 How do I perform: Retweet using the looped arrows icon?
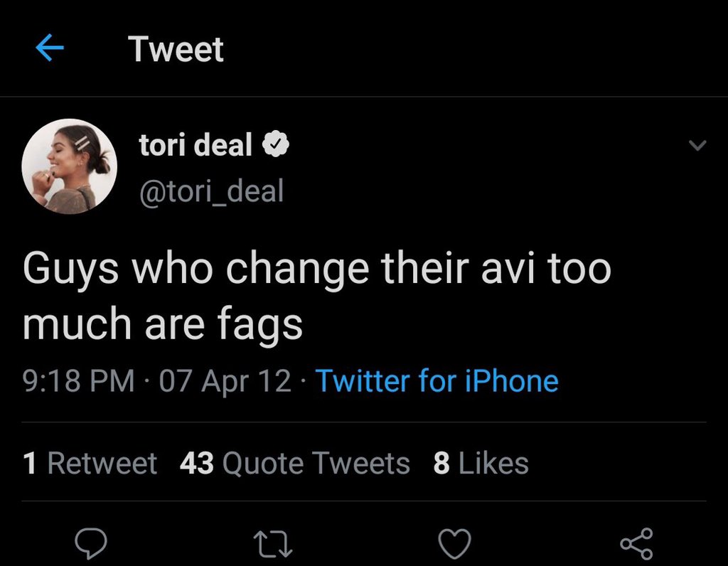[273, 544]
